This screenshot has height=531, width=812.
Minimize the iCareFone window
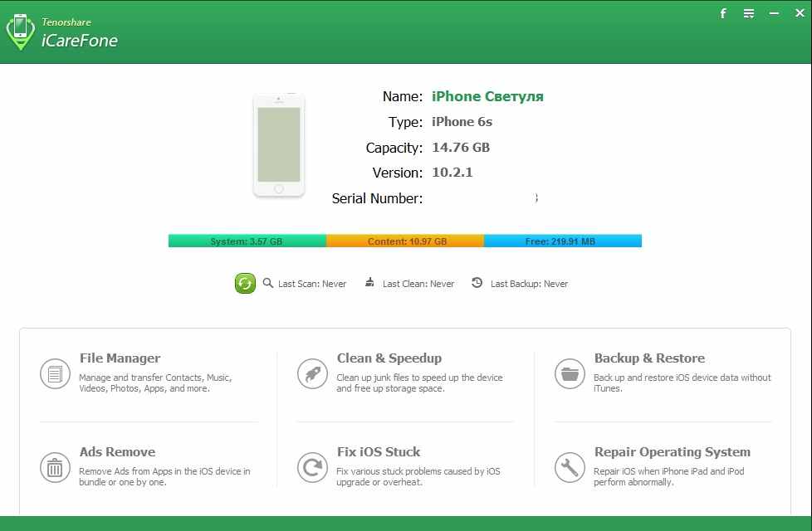pyautogui.click(x=774, y=13)
